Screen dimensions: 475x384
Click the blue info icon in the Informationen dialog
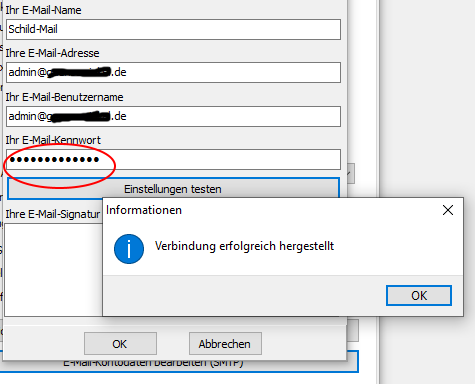129,249
